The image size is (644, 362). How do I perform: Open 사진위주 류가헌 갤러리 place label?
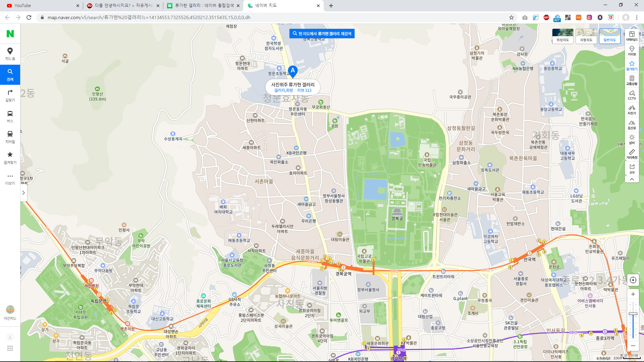point(293,84)
